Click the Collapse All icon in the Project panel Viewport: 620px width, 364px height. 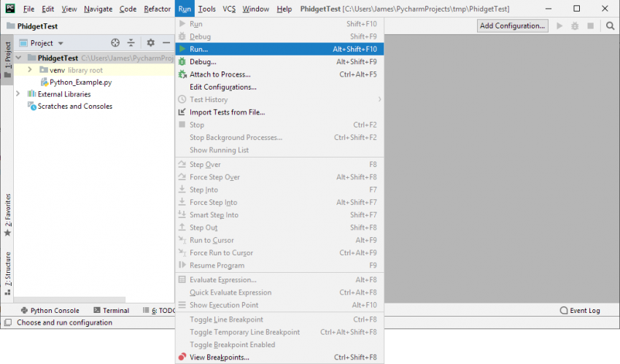pyautogui.click(x=131, y=43)
